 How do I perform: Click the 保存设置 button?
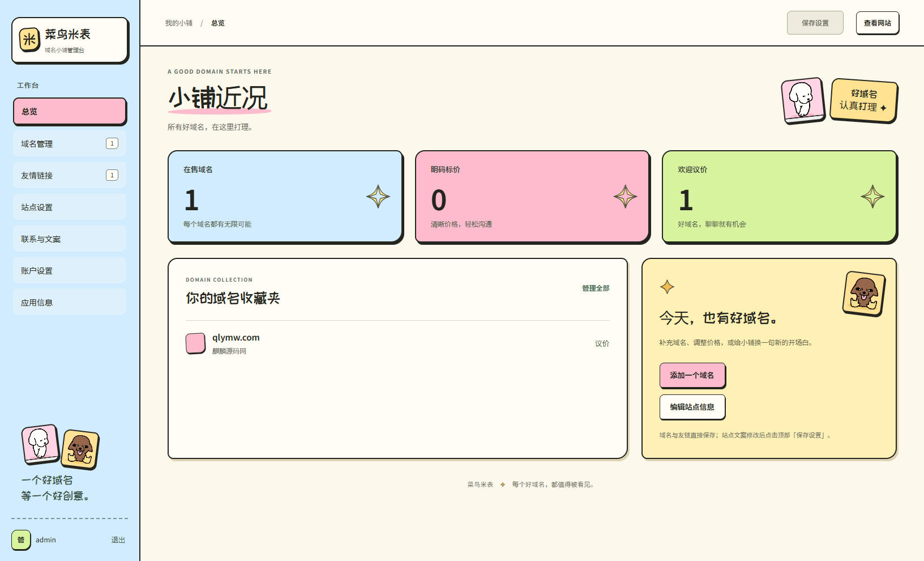point(815,23)
